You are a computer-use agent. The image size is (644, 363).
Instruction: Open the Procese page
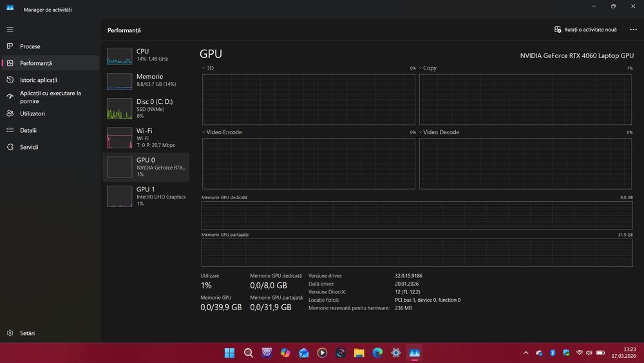click(x=50, y=46)
